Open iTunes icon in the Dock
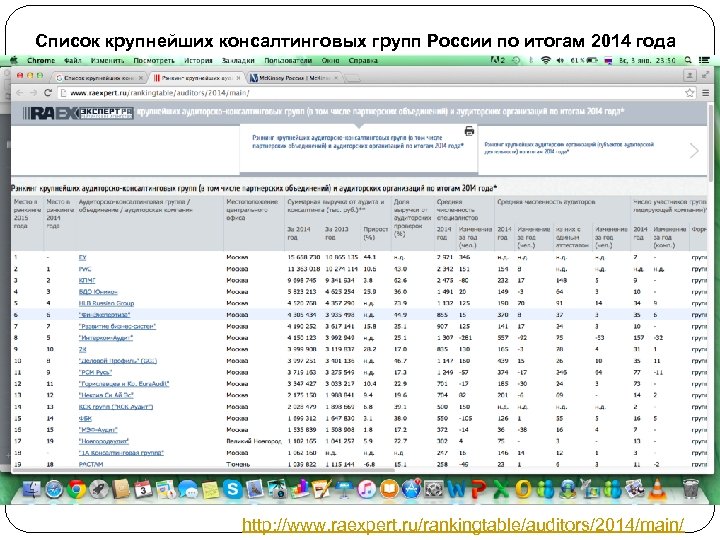This screenshot has height=540, width=720. pyautogui.click(x=366, y=489)
